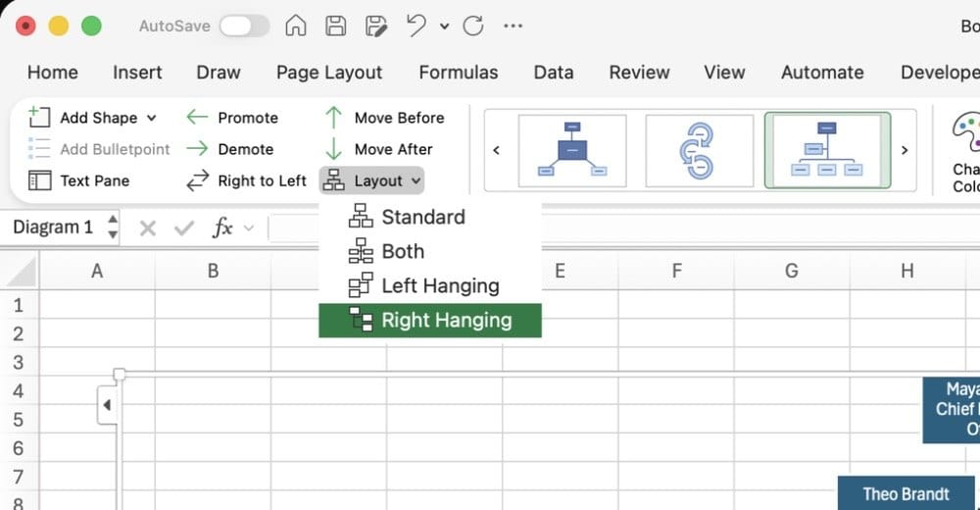The image size is (980, 510).
Task: Select Right Hanging layout
Action: [430, 321]
